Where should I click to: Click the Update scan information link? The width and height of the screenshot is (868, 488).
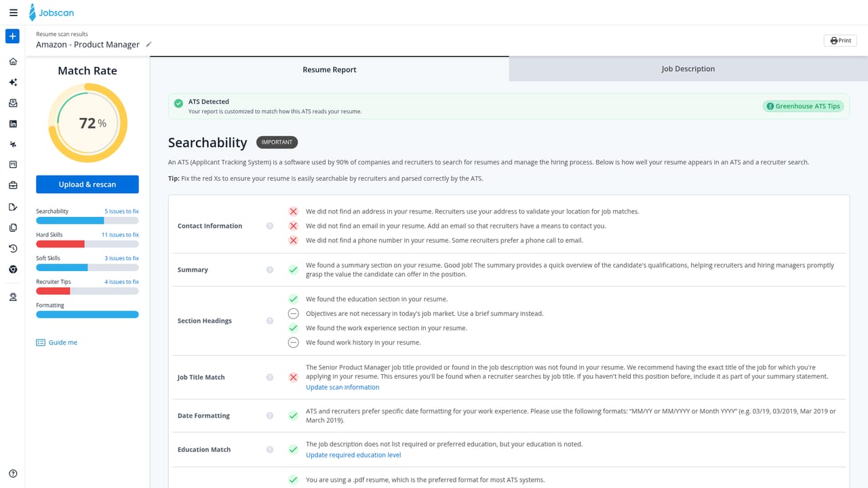tap(342, 387)
